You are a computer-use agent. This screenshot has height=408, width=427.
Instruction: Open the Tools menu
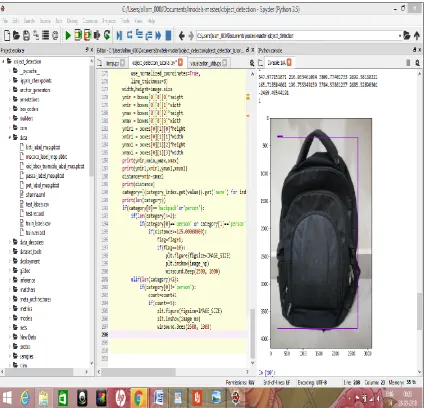(125, 21)
